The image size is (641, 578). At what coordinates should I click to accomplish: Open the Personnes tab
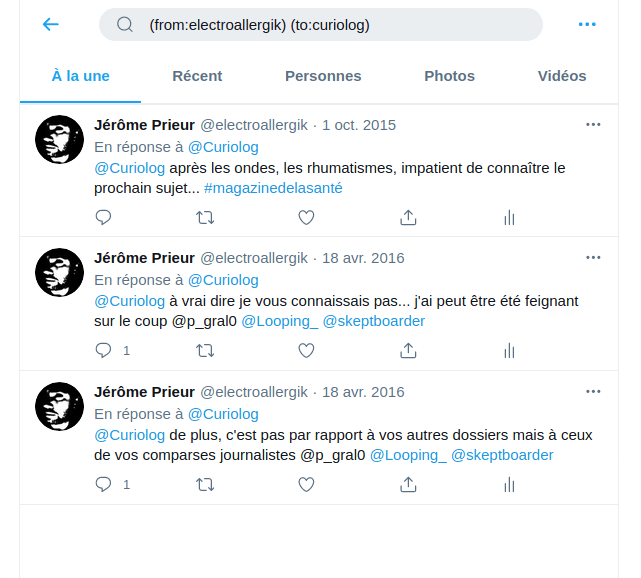(x=323, y=76)
